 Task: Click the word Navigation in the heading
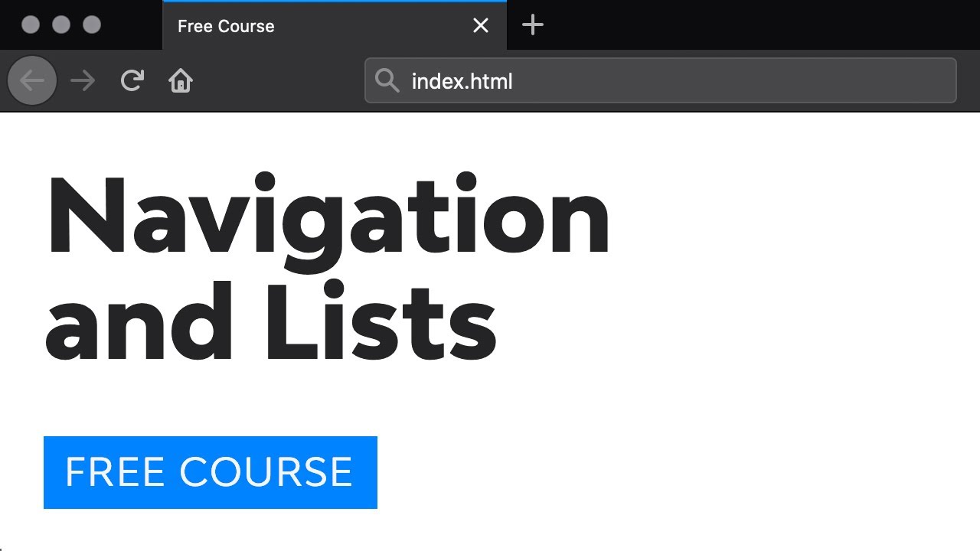coord(328,217)
